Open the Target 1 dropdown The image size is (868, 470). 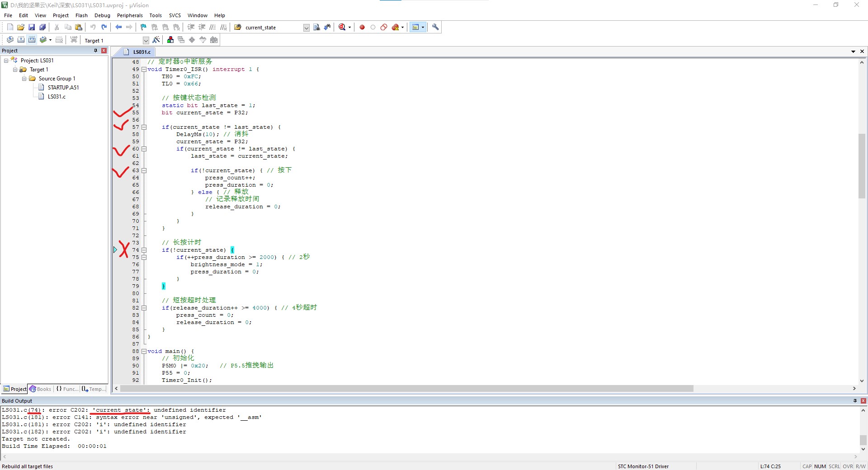146,40
